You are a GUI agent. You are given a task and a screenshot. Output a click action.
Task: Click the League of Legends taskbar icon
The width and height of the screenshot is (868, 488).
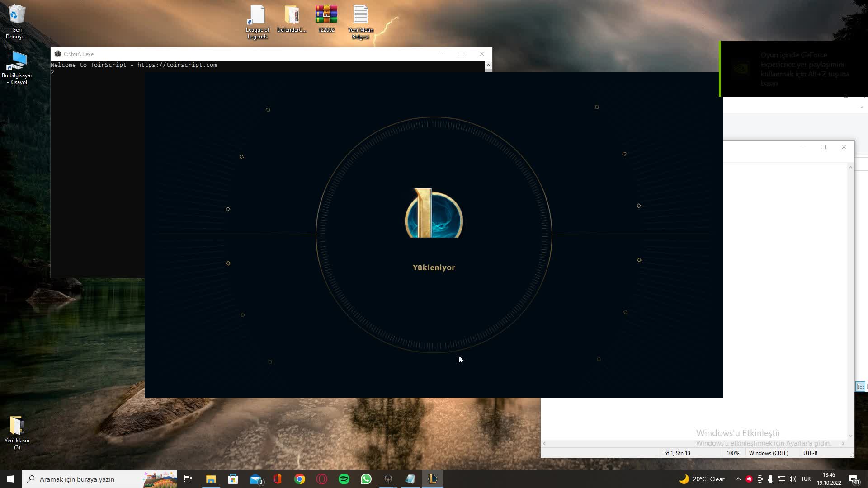tap(433, 479)
